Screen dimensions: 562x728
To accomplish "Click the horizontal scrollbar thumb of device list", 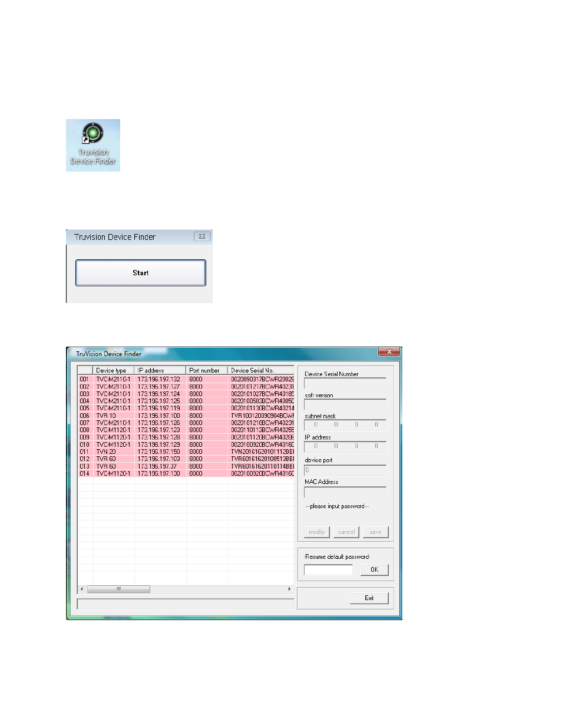I will [x=118, y=589].
